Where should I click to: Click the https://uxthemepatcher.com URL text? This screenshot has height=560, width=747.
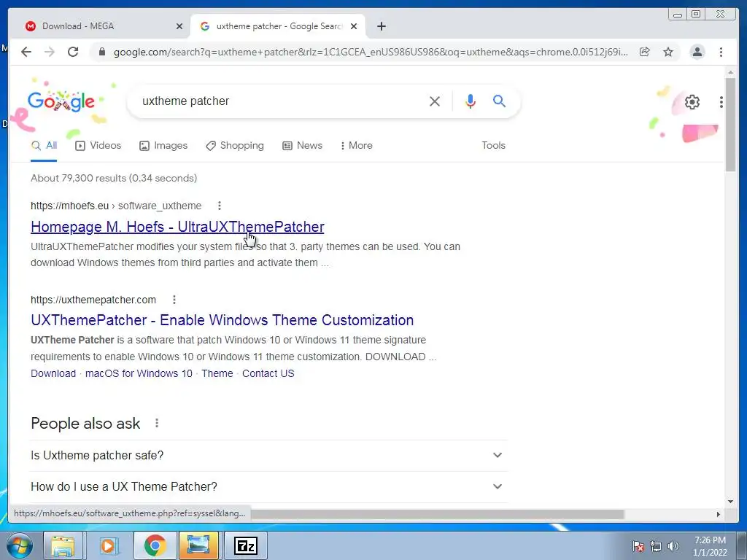pos(93,300)
